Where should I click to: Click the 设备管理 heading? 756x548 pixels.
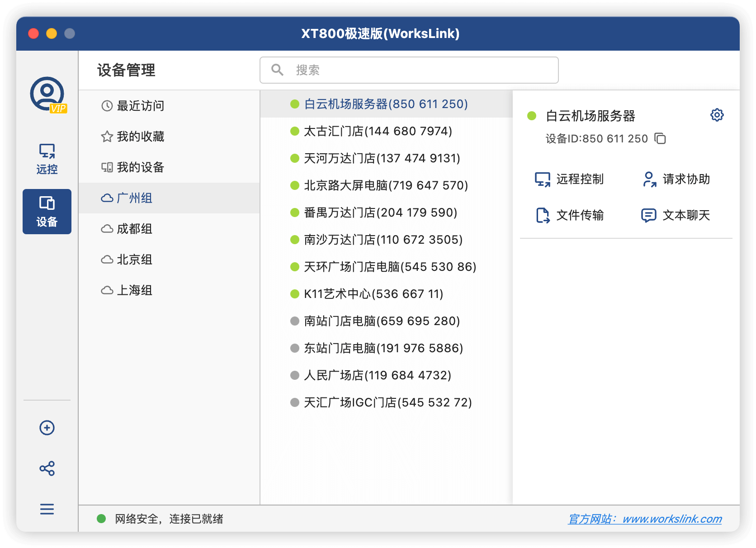pyautogui.click(x=126, y=70)
